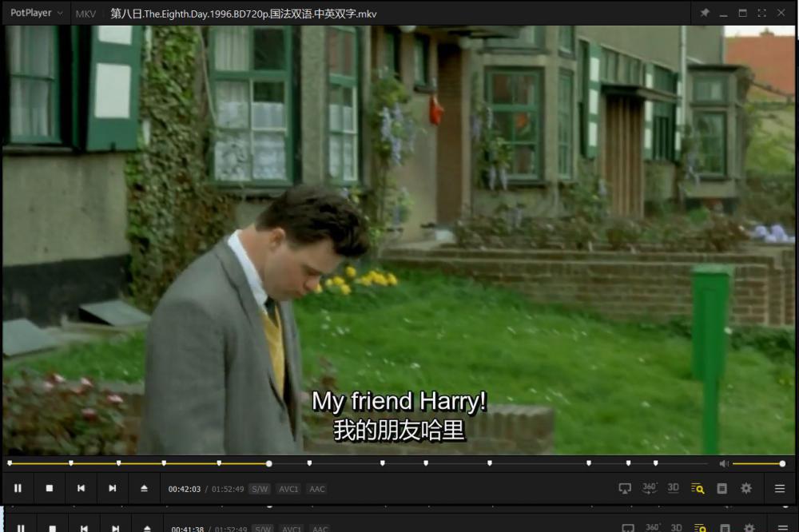The image size is (799, 532).
Task: Toggle the S/W decoder button in main player
Action: pyautogui.click(x=260, y=489)
